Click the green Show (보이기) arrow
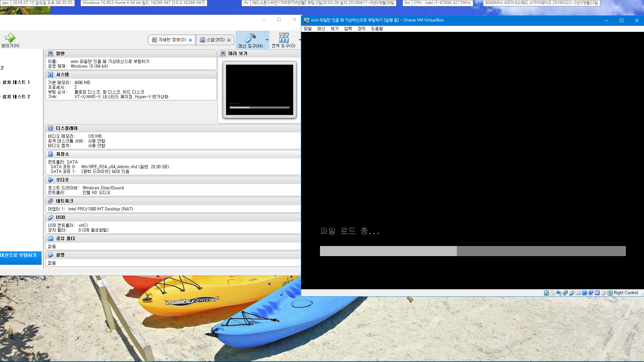This screenshot has height=362, width=644. (x=10, y=38)
